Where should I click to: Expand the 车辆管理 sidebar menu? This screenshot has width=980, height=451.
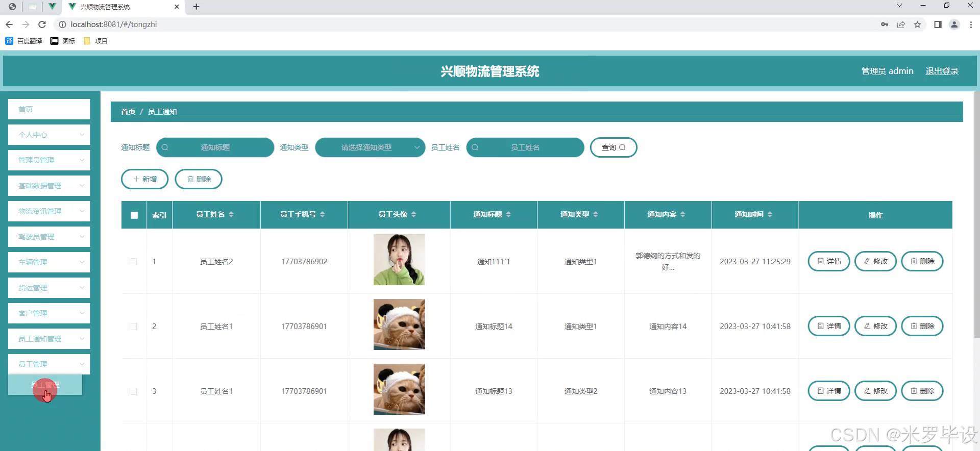pyautogui.click(x=49, y=262)
